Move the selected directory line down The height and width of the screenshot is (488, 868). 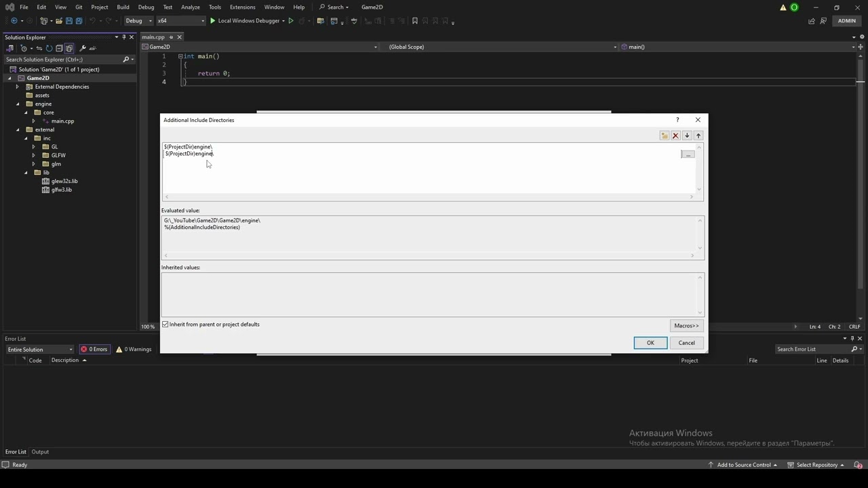coord(687,136)
